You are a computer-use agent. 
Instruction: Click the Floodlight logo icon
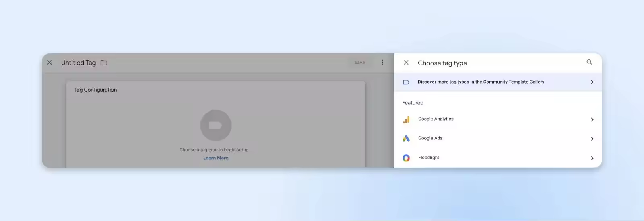[406, 158]
